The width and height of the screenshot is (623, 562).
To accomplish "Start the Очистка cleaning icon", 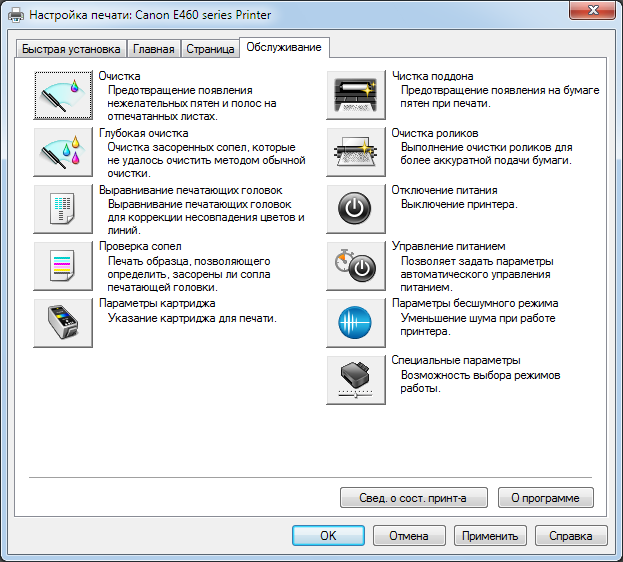I will point(63,95).
